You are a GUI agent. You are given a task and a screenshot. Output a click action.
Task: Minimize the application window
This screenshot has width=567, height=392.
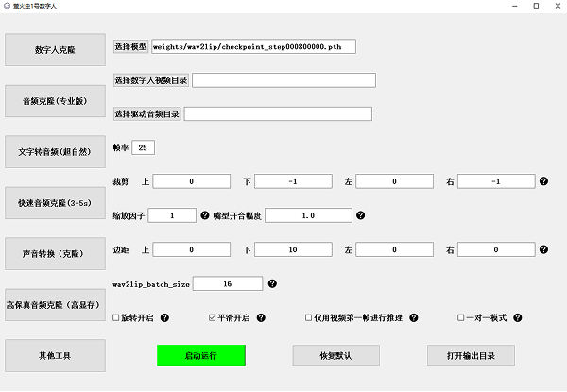(x=515, y=7)
